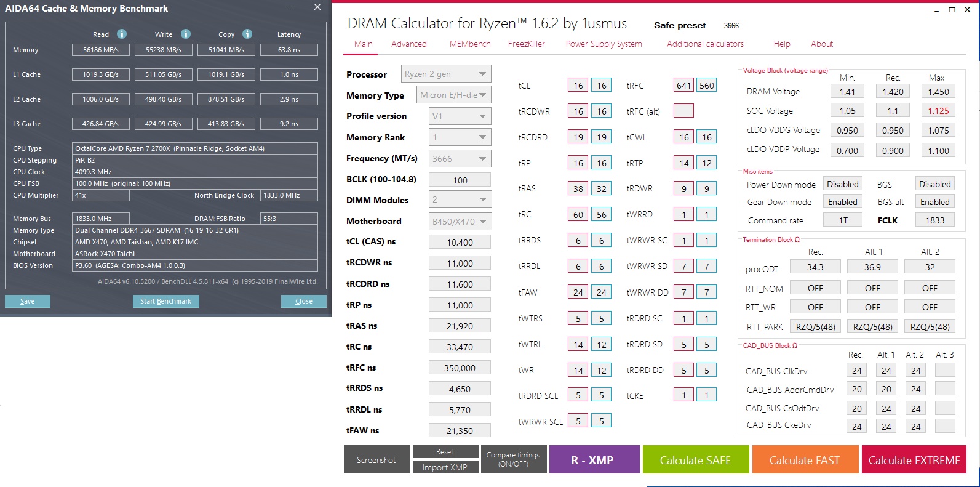980x487 pixels.
Task: Click Import XMP
Action: (x=445, y=467)
